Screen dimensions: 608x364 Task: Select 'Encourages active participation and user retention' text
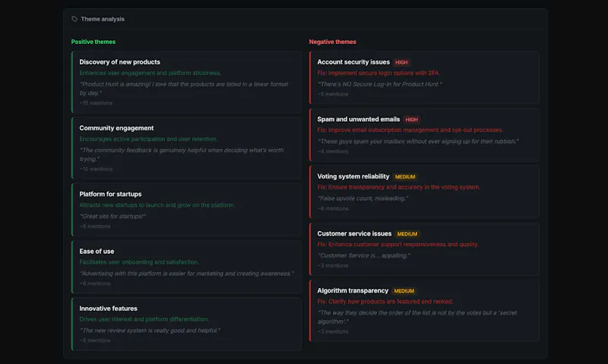tap(148, 139)
